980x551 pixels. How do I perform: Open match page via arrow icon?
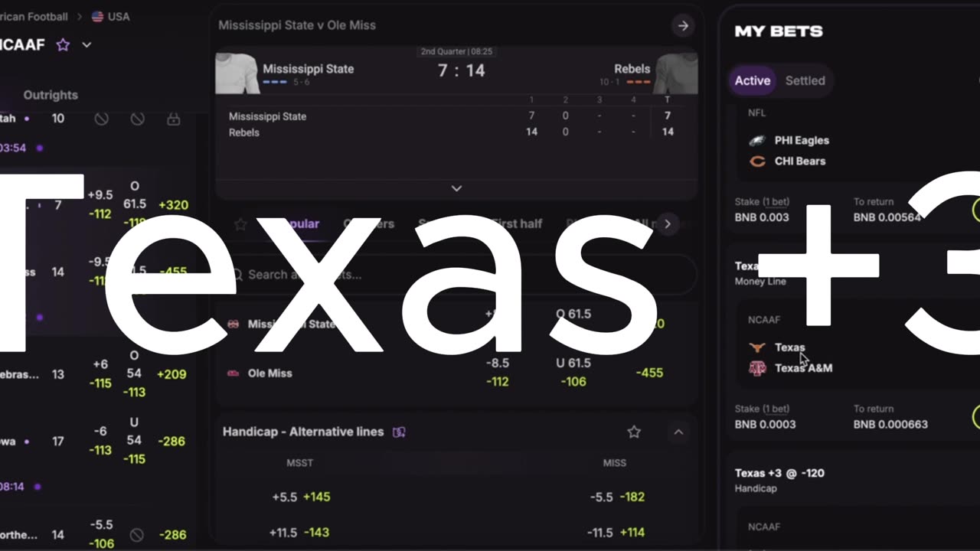683,25
